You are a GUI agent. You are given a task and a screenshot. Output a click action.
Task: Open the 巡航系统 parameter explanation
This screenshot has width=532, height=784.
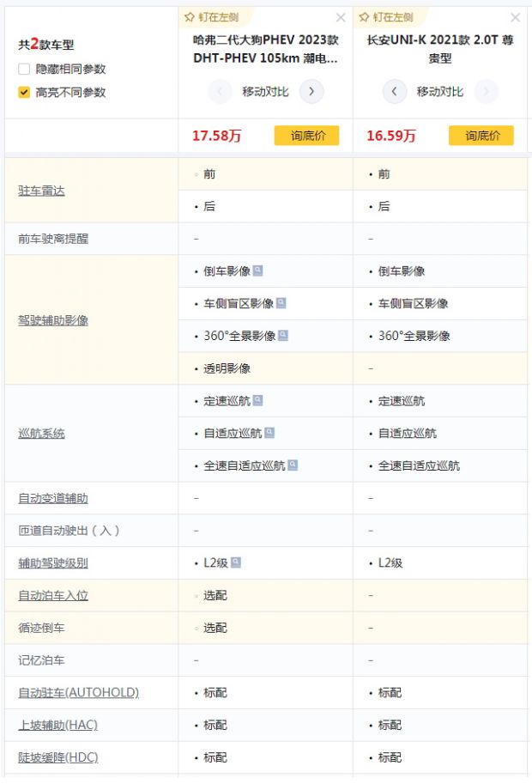coord(41,434)
